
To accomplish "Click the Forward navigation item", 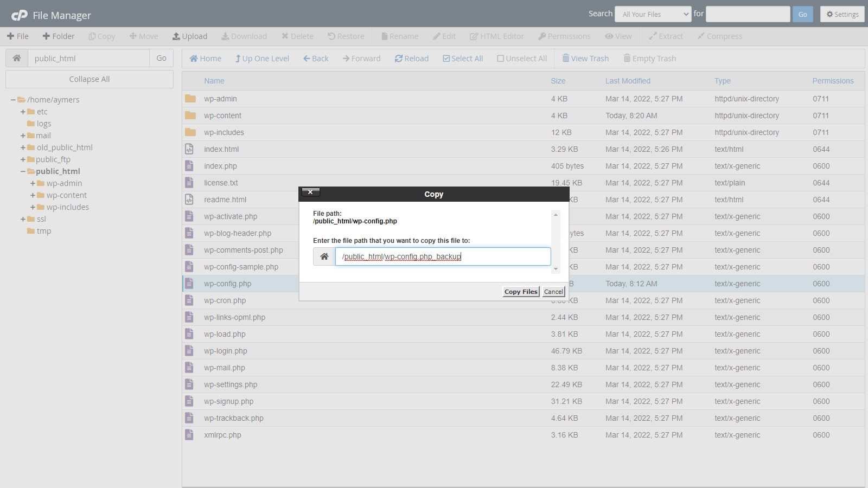I will pos(361,59).
